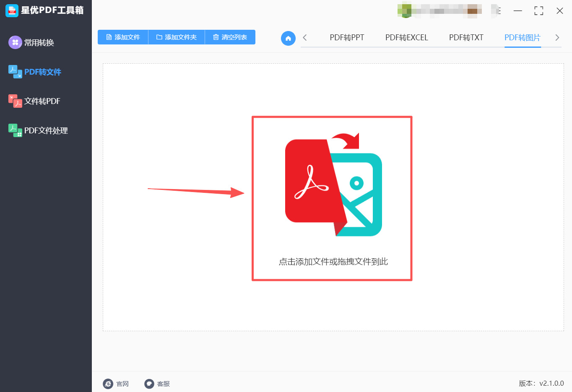The width and height of the screenshot is (572, 392).
Task: Minimize the 星优PDF工具箱 window
Action: point(518,10)
